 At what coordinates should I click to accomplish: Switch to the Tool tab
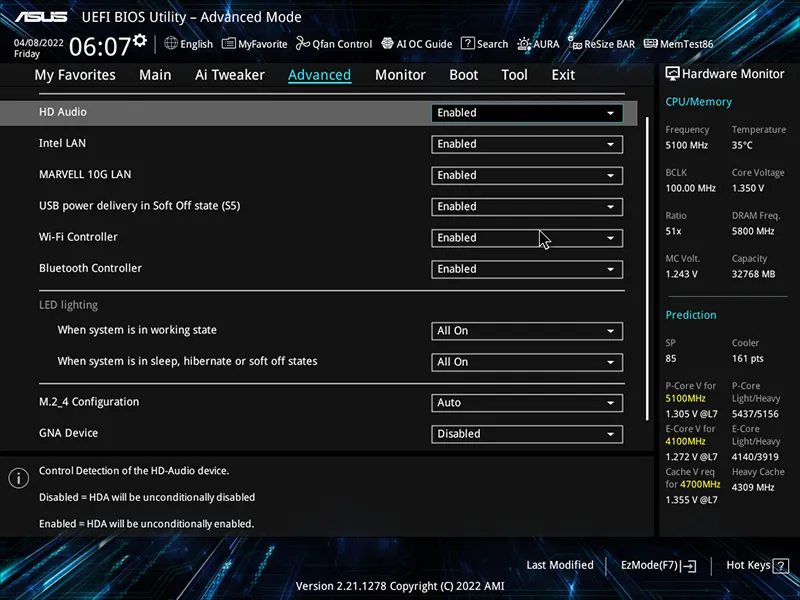tap(514, 75)
